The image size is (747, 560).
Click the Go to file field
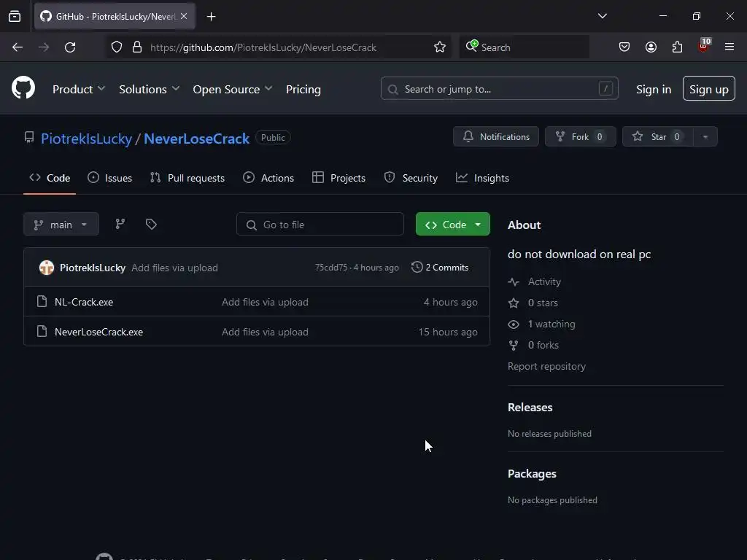[320, 225]
